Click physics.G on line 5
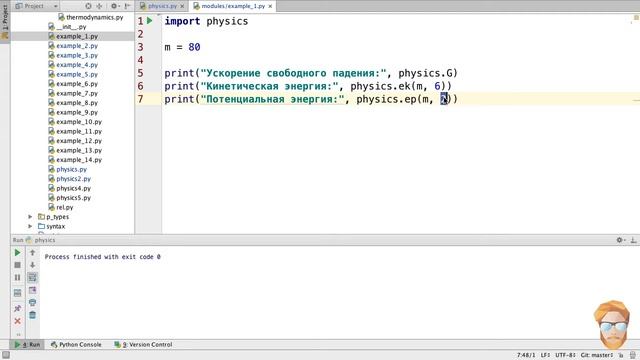This screenshot has height=360, width=640. pos(425,73)
